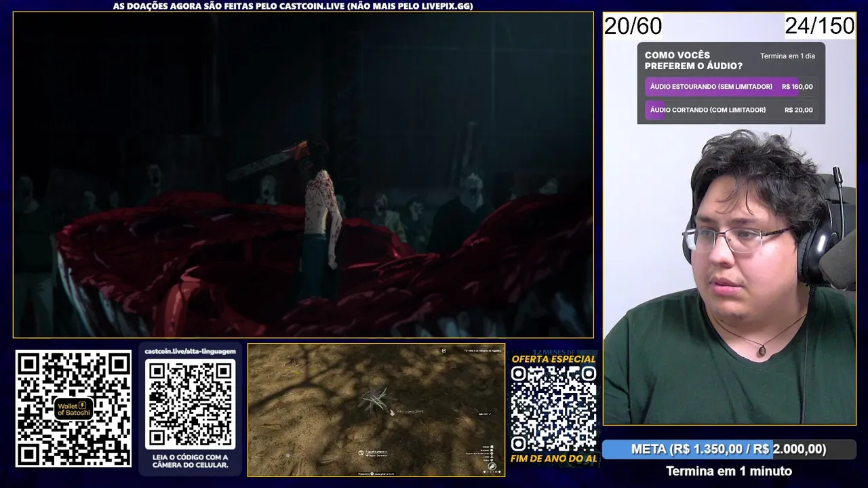The height and width of the screenshot is (488, 868).
Task: Click the castcoin.live QR code
Action: coord(191,404)
